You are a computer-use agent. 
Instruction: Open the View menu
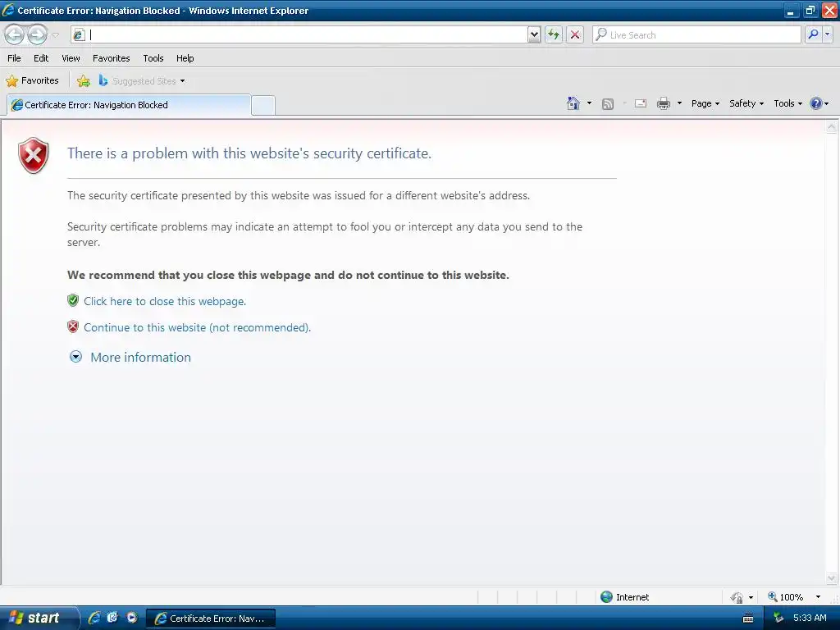tap(71, 58)
